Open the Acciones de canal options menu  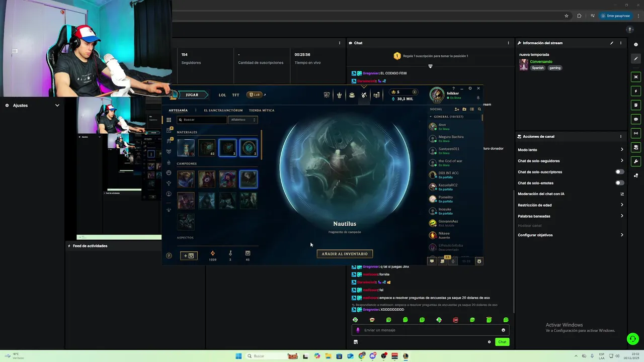click(621, 136)
